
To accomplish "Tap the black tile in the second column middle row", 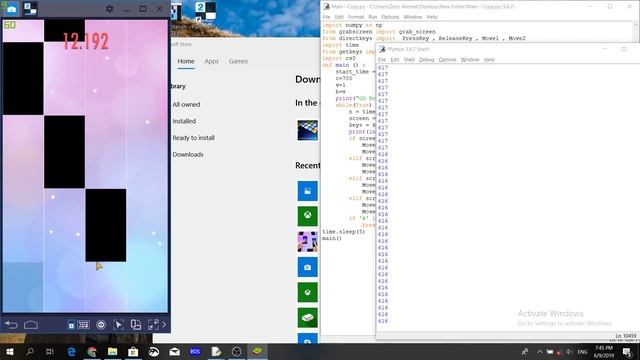I will [x=64, y=152].
